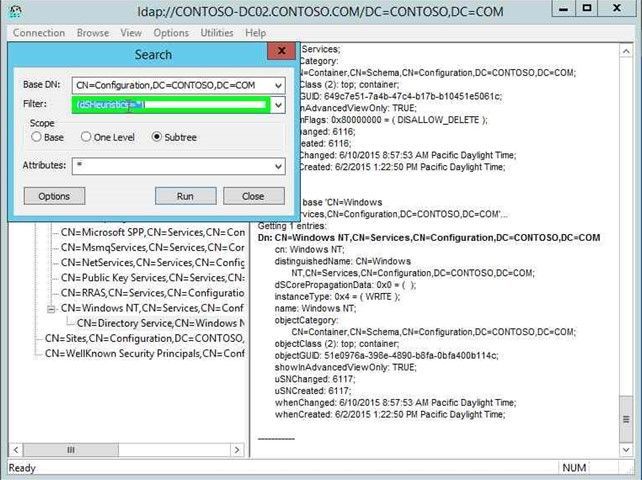Collapse the CN=Windows NT tree node
The image size is (642, 480).
coord(51,309)
